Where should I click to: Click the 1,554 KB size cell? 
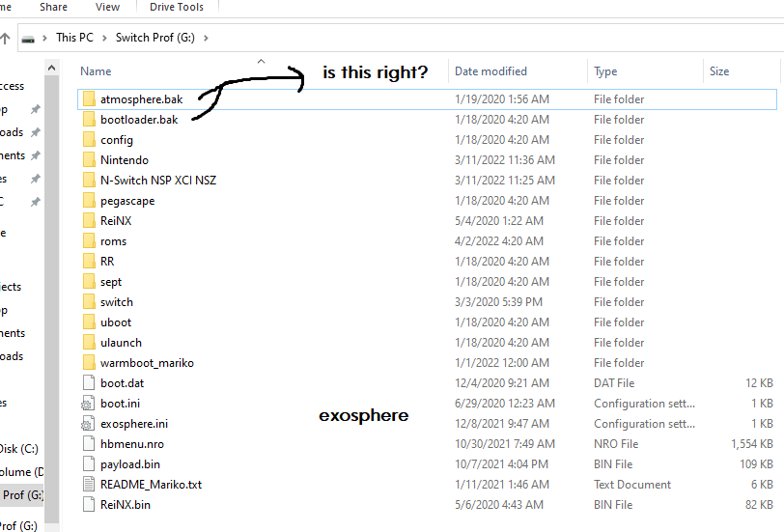tap(752, 444)
